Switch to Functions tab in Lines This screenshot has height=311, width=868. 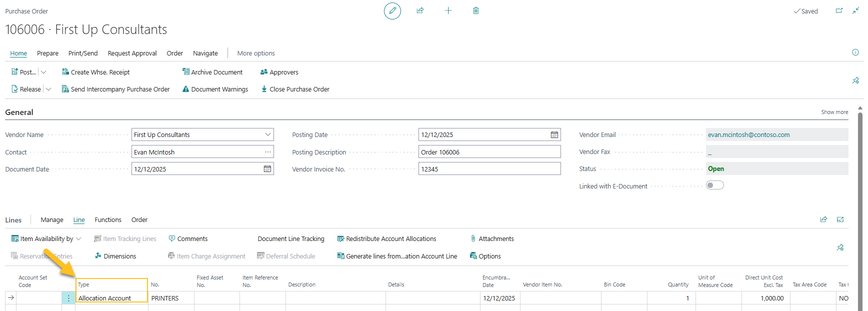point(108,219)
